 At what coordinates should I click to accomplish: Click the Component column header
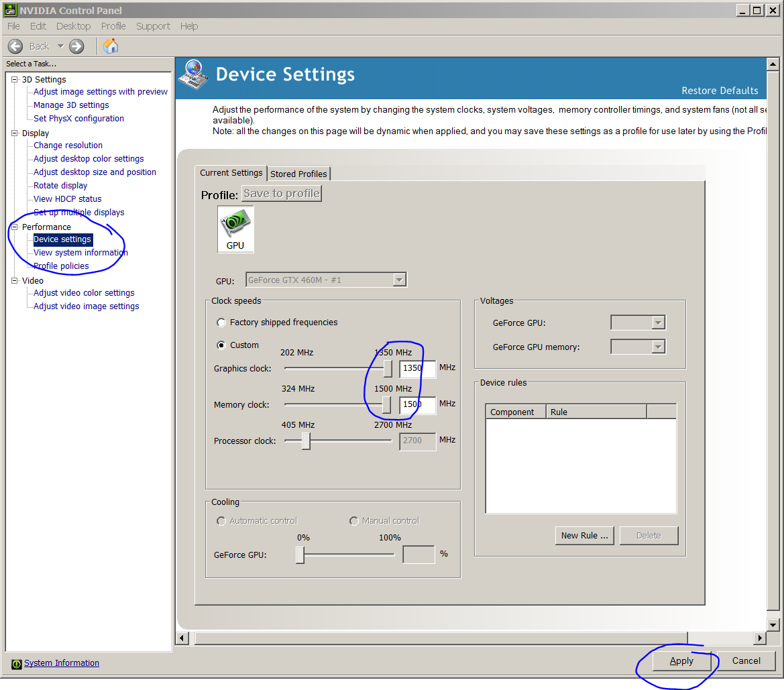(516, 412)
